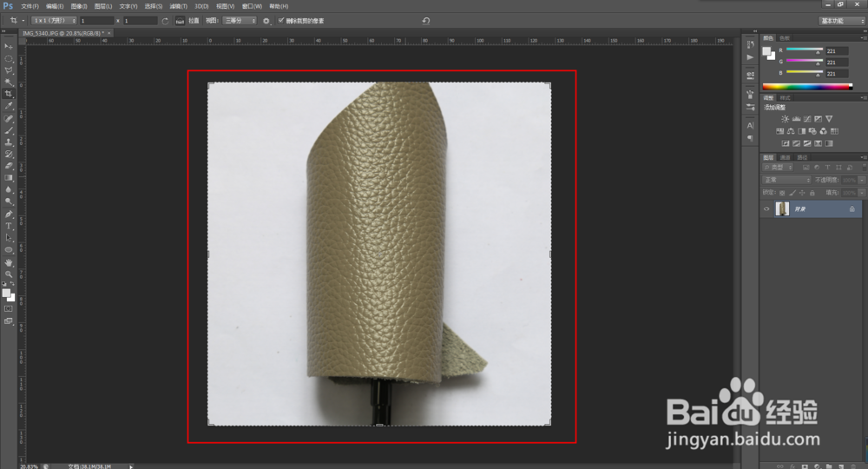The image size is (868, 469).
Task: Select the Clone Stamp tool
Action: 9,142
